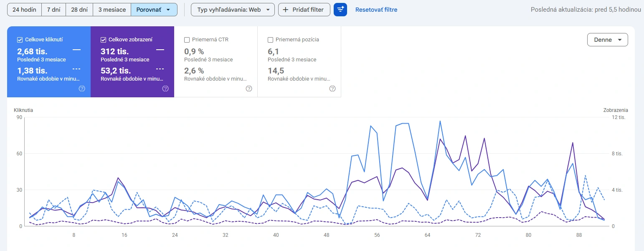644x251 pixels.
Task: Click the Resetovať filtre link
Action: click(376, 10)
